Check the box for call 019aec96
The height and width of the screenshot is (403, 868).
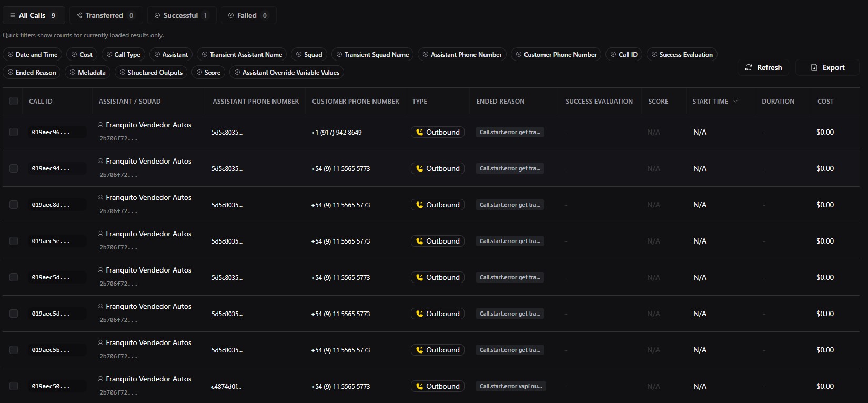[x=14, y=132]
